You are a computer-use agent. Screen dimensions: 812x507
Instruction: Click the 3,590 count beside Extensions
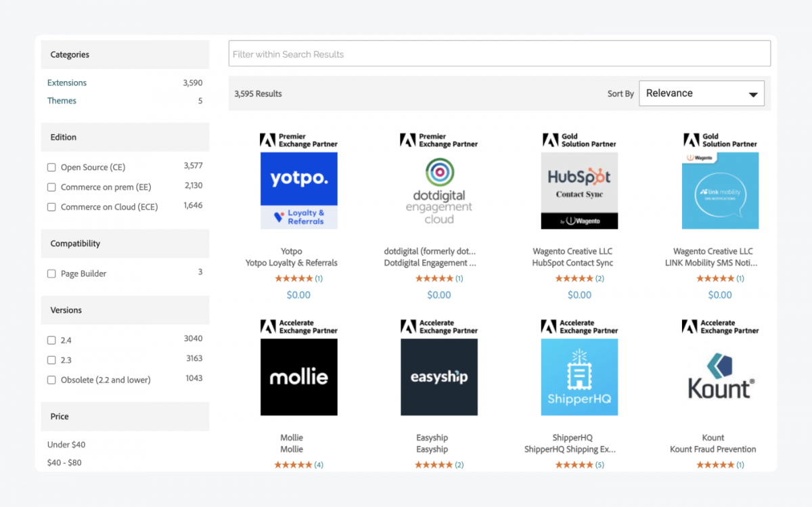(x=193, y=83)
